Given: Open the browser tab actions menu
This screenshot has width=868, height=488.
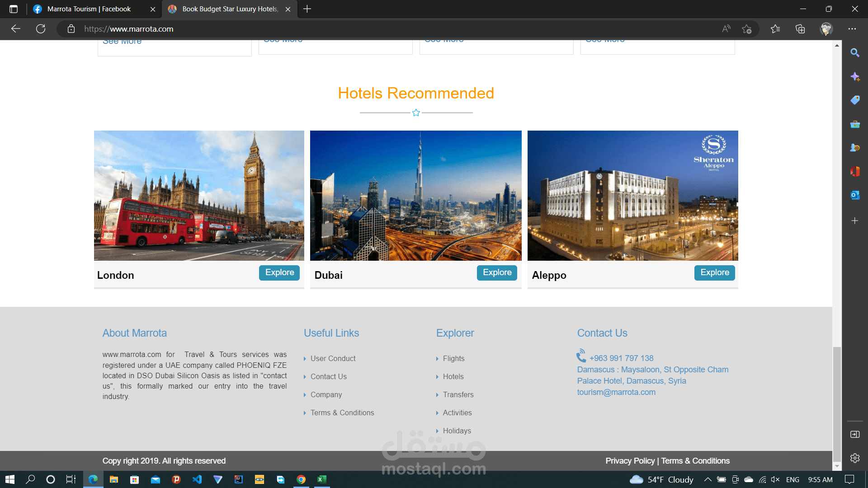Looking at the screenshot, I should pos(14,9).
